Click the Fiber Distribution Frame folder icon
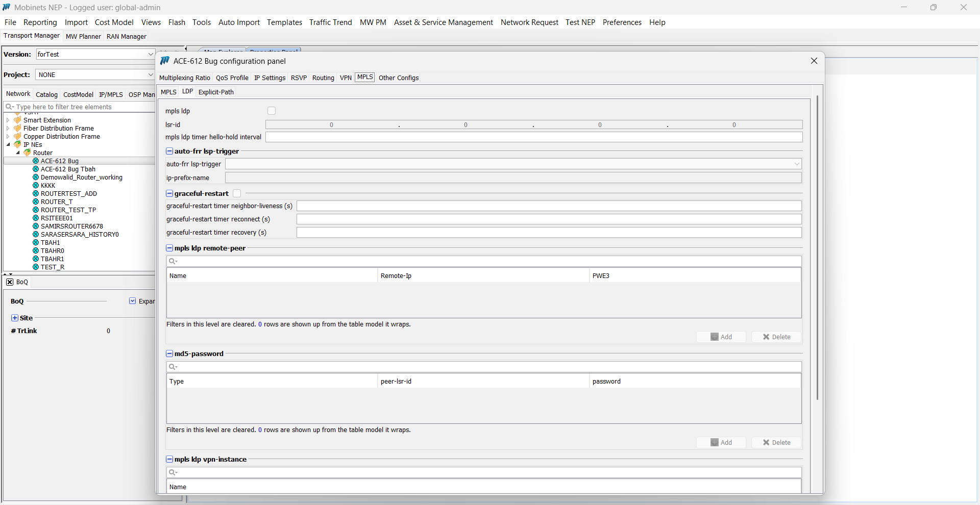 [x=18, y=129]
